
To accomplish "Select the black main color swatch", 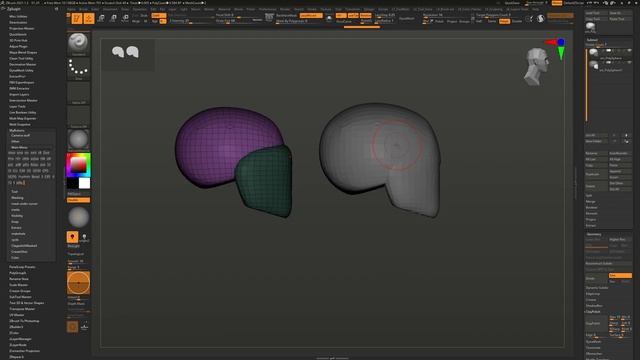I will 73,183.
